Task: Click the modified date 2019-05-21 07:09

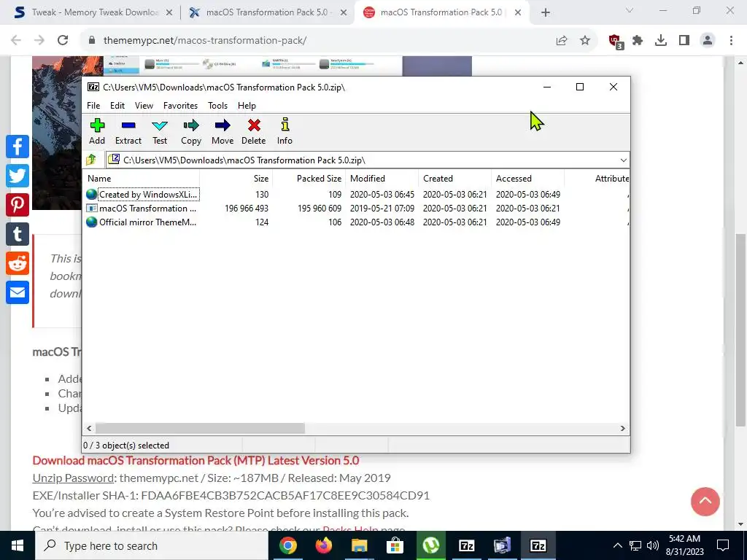Action: click(382, 208)
